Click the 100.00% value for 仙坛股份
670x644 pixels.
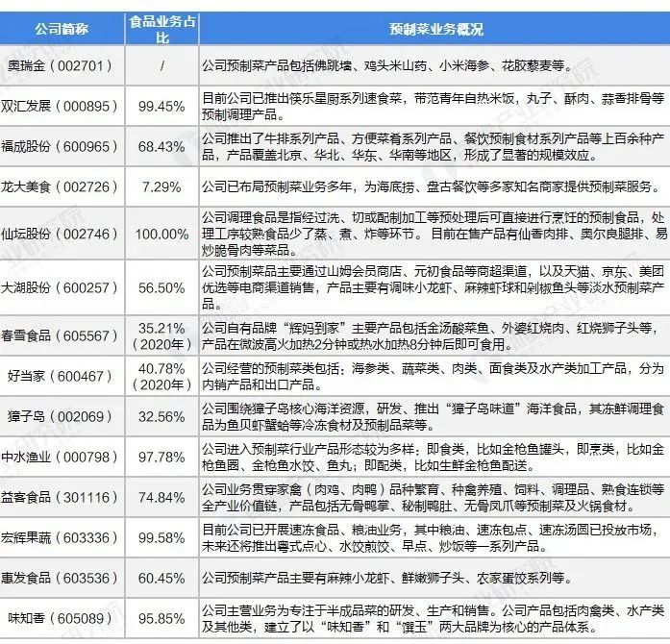[x=161, y=234]
